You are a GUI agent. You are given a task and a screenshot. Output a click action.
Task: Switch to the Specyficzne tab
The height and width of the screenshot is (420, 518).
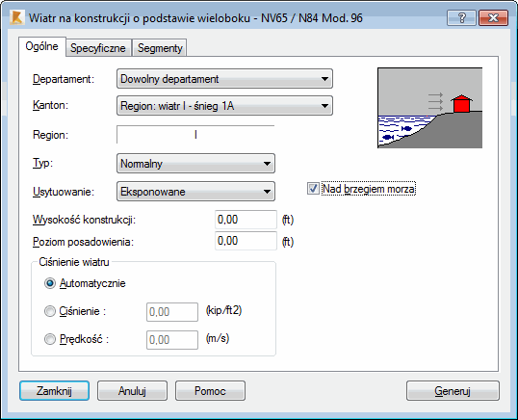tap(98, 48)
